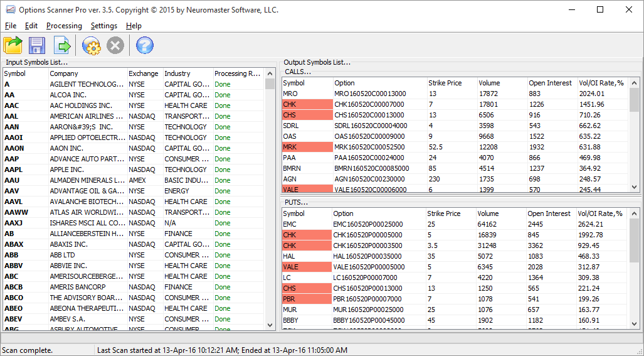Click the Export green arrow icon

tap(63, 45)
